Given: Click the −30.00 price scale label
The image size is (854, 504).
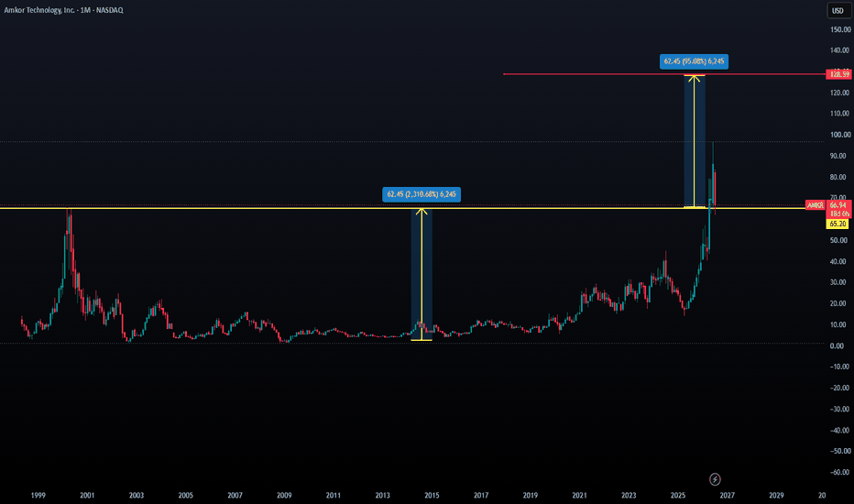Looking at the screenshot, I should pos(839,410).
